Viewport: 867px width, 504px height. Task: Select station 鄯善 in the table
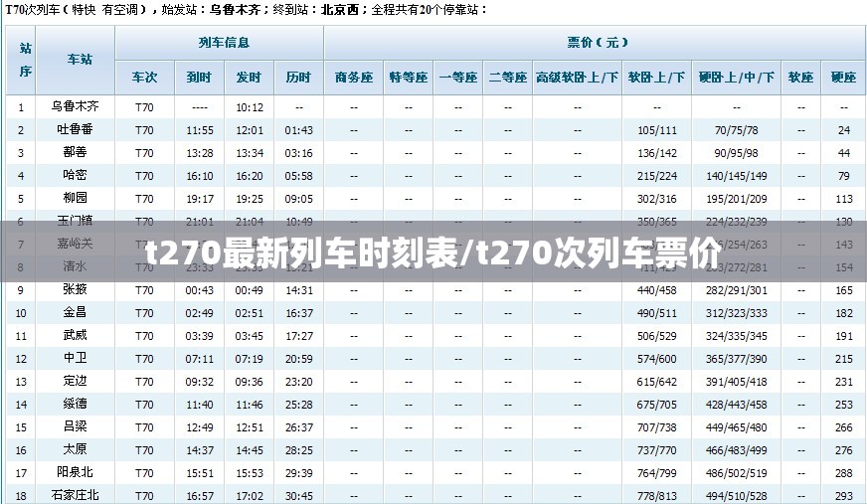tap(76, 152)
